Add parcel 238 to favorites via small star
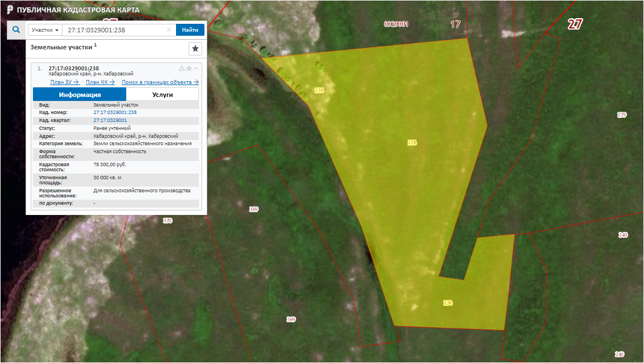The image size is (644, 363). click(189, 69)
